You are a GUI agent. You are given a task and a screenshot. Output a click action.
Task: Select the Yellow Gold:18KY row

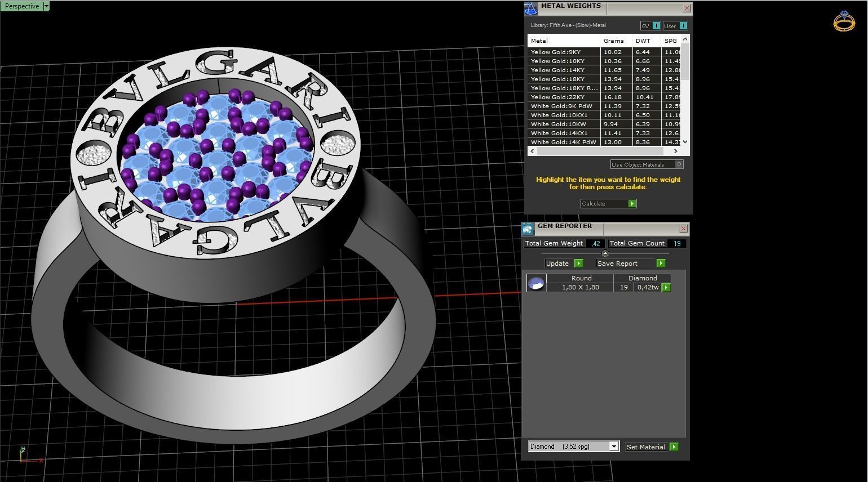(604, 79)
